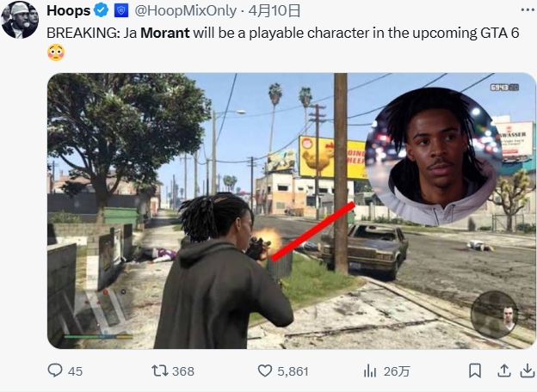
Task: Click the 5,861 likes count
Action: [293, 371]
